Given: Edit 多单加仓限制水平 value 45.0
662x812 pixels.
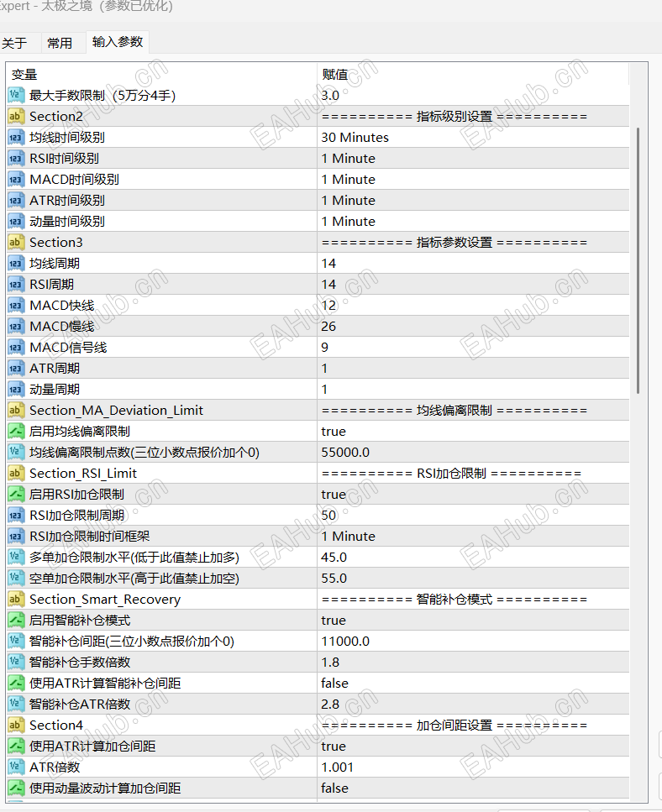Looking at the screenshot, I should click(x=473, y=558).
